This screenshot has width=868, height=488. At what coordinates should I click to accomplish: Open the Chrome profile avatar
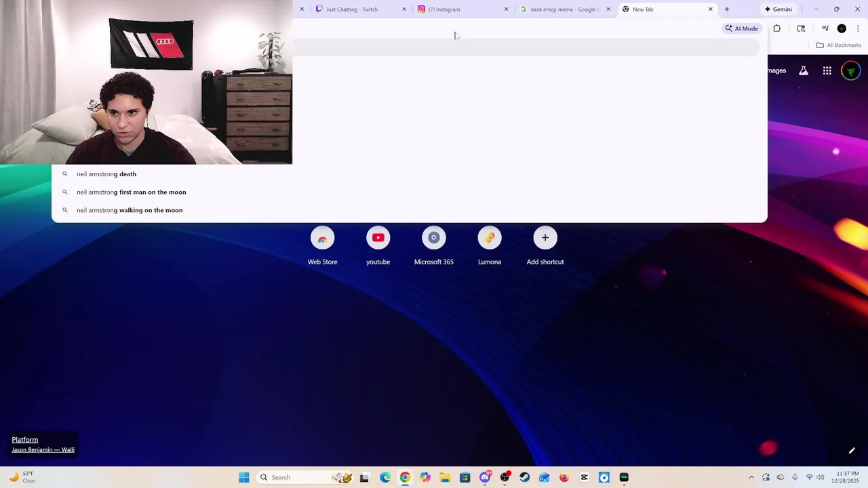[842, 28]
